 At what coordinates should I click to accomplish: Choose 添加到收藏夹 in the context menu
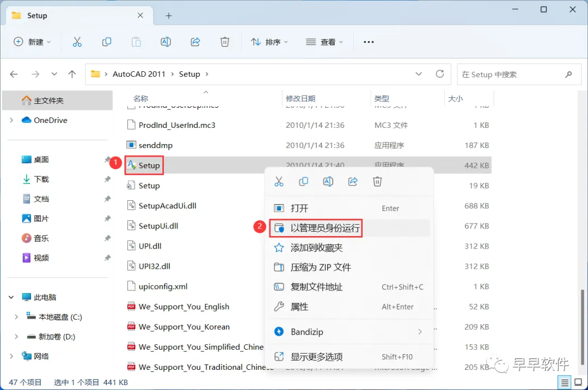[x=349, y=247]
